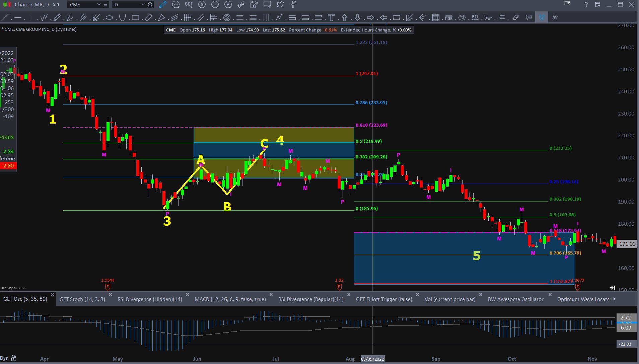639x364 pixels.
Task: Click the help question mark button
Action: coord(586,4)
